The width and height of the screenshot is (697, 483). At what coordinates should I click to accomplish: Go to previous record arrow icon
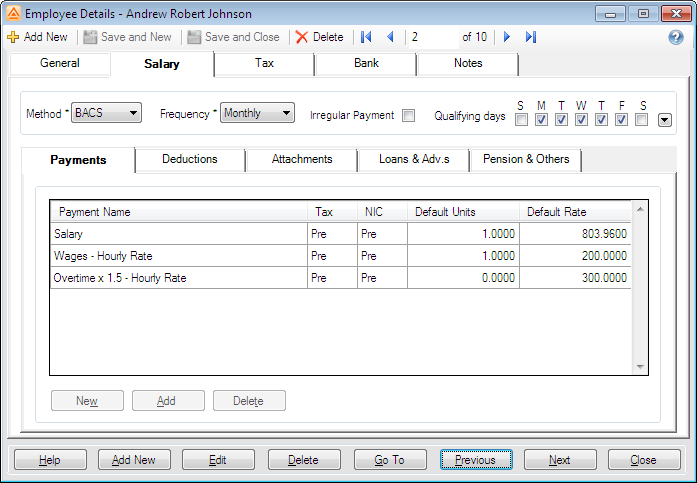390,37
